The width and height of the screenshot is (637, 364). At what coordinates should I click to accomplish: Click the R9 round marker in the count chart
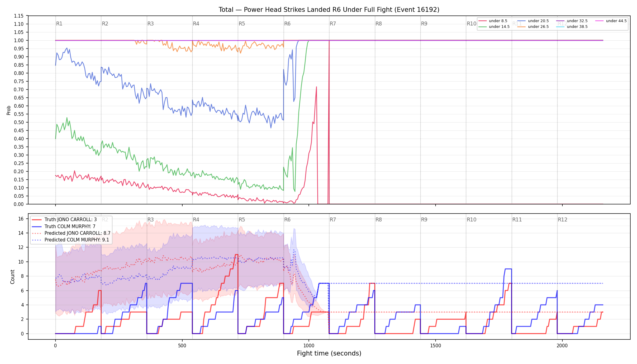424,220
